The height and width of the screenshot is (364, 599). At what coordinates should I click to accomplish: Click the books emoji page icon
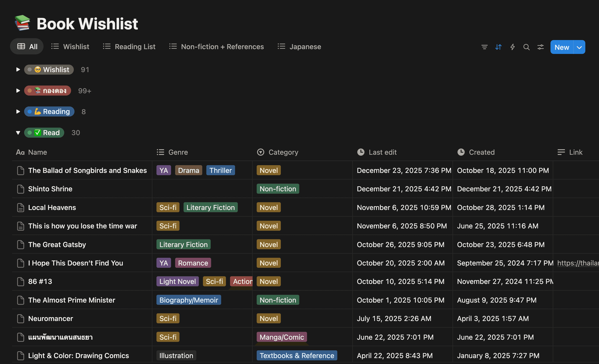coord(23,23)
